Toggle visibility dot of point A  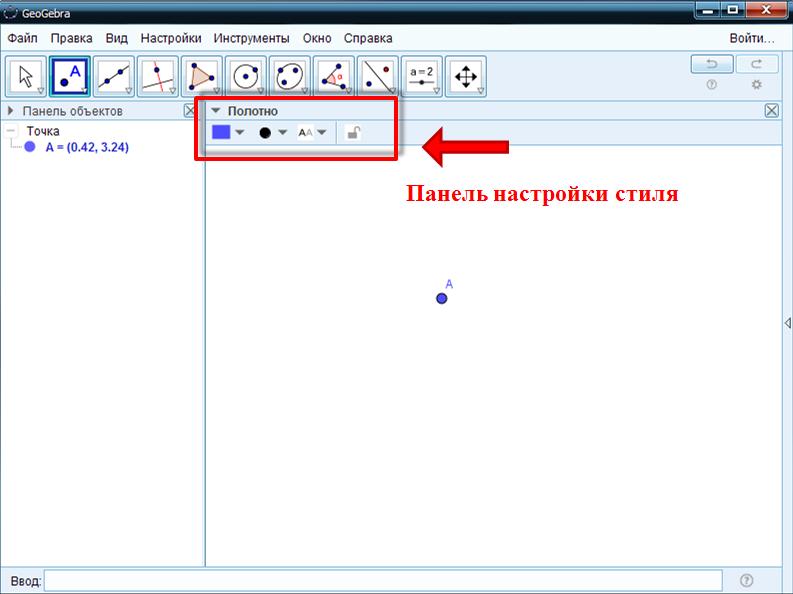click(x=30, y=147)
